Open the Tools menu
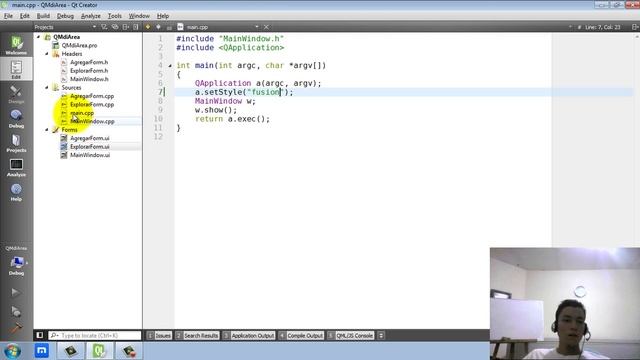 pos(115,16)
